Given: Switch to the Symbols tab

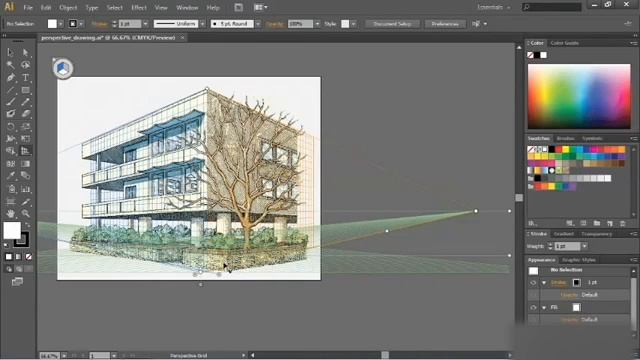Looking at the screenshot, I should 592,138.
